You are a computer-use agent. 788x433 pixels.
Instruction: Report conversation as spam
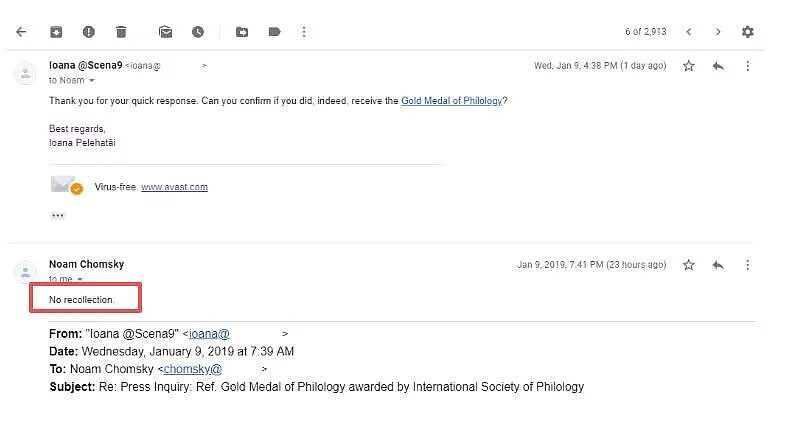(88, 32)
